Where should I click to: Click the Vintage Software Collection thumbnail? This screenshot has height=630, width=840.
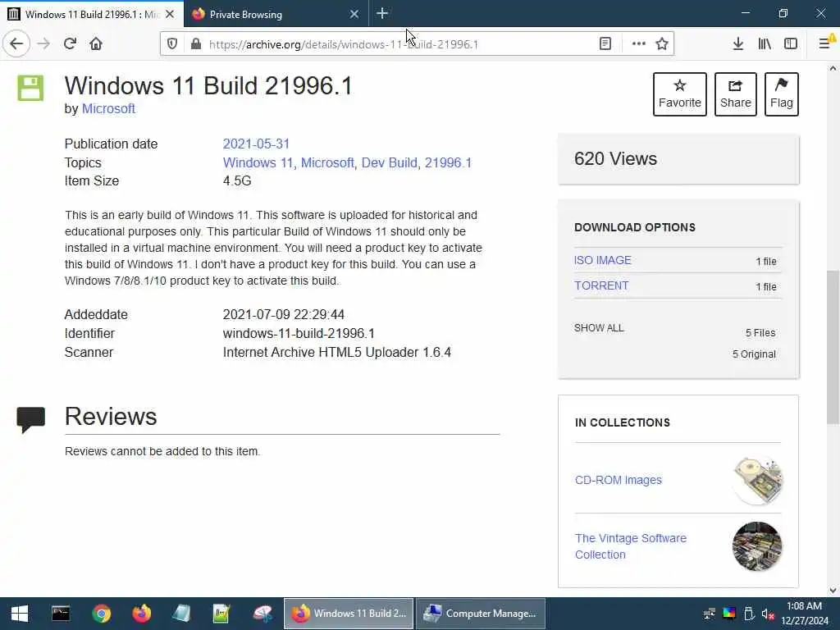pyautogui.click(x=757, y=546)
